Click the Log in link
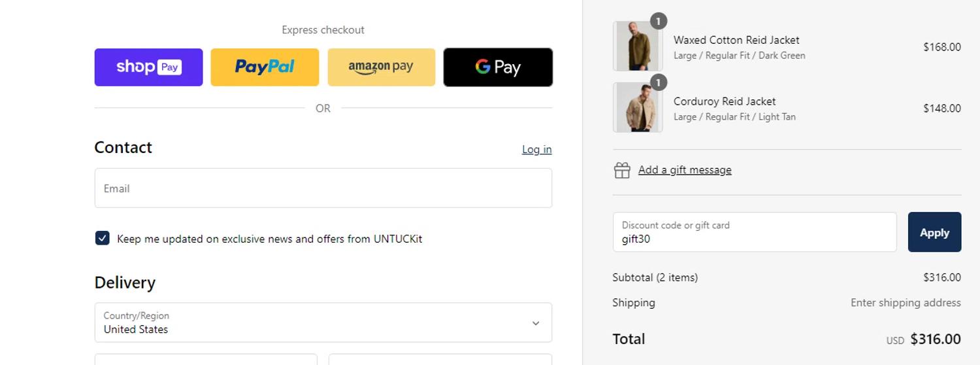 pyautogui.click(x=536, y=150)
